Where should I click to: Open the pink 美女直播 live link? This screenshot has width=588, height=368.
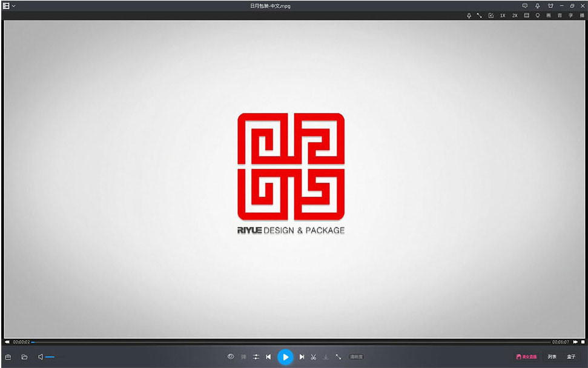point(526,356)
